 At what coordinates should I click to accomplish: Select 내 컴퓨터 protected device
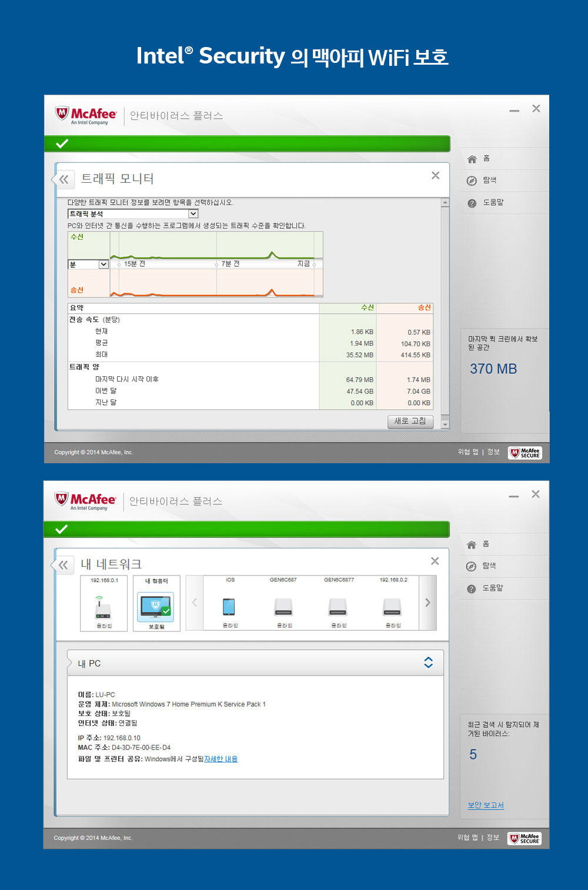[156, 603]
